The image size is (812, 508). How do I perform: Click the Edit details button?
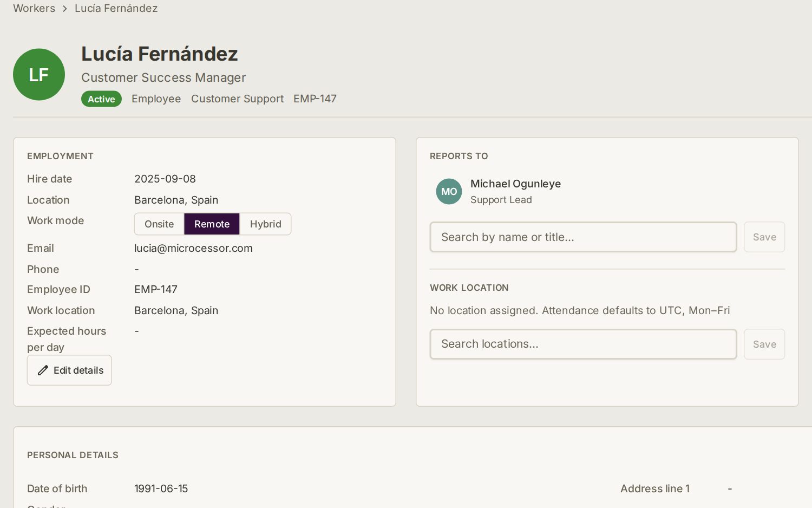[69, 370]
